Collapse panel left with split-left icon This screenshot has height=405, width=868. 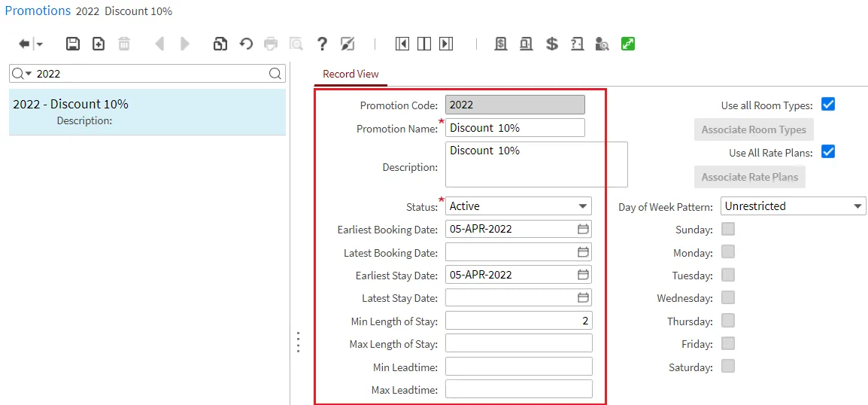point(402,44)
